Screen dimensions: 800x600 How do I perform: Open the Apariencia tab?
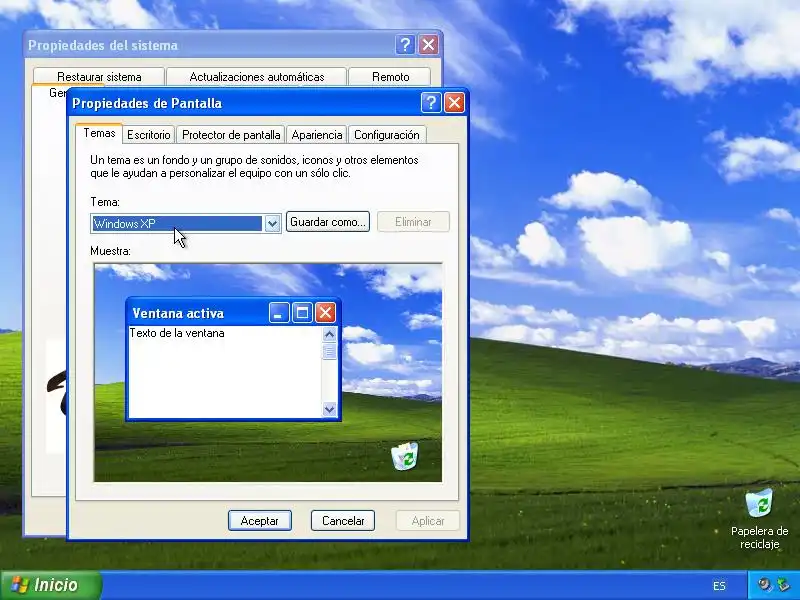click(317, 135)
